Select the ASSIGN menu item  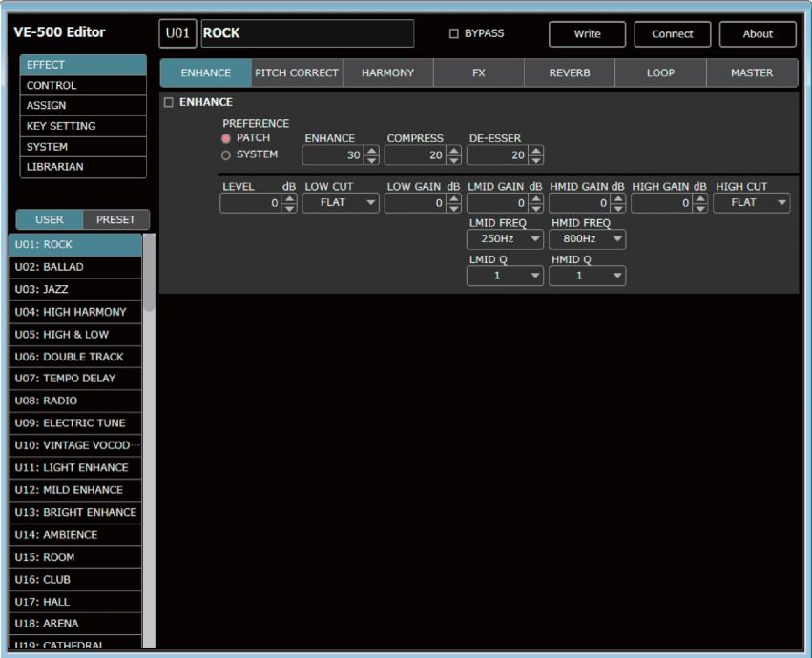coord(83,106)
